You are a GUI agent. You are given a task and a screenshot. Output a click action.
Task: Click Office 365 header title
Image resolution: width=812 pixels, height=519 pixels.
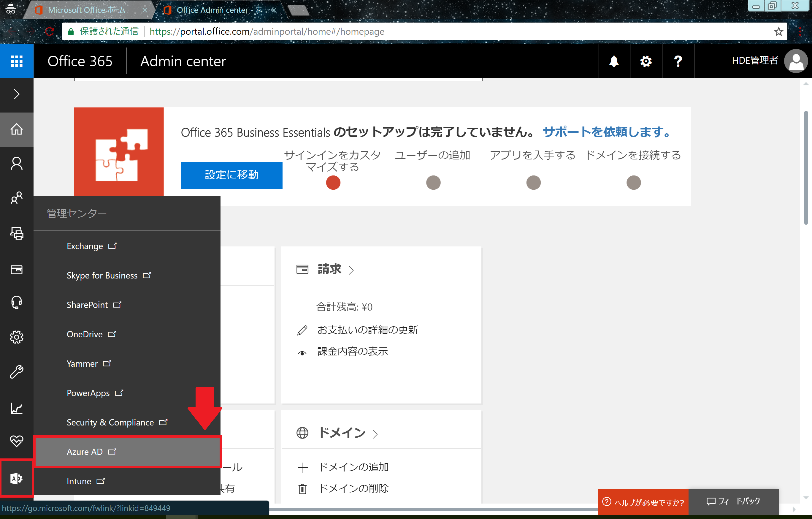click(80, 61)
